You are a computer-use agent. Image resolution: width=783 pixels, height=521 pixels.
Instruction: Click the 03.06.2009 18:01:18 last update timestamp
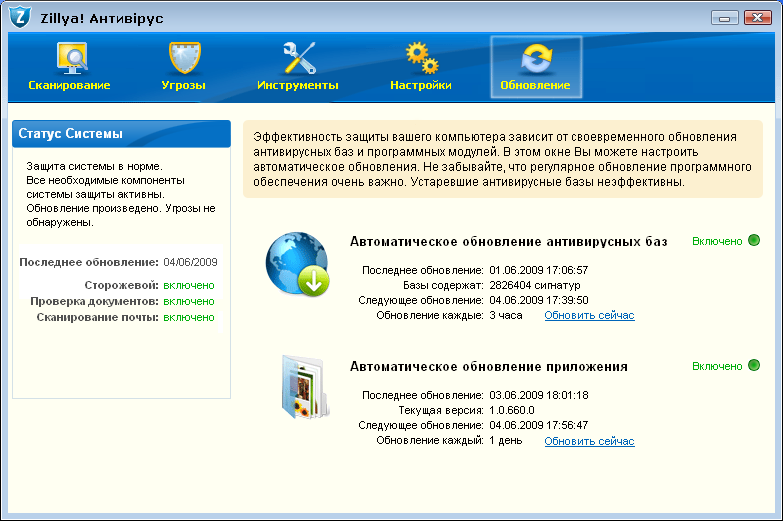tap(539, 395)
